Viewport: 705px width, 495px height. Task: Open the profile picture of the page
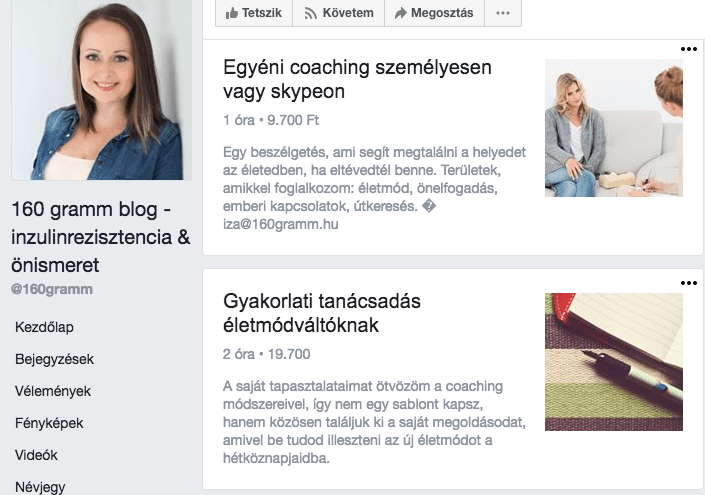pos(96,89)
